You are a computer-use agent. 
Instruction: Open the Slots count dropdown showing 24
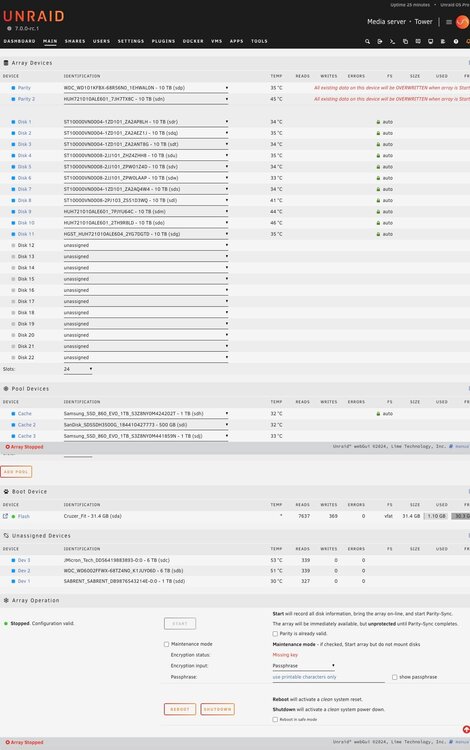click(x=78, y=369)
